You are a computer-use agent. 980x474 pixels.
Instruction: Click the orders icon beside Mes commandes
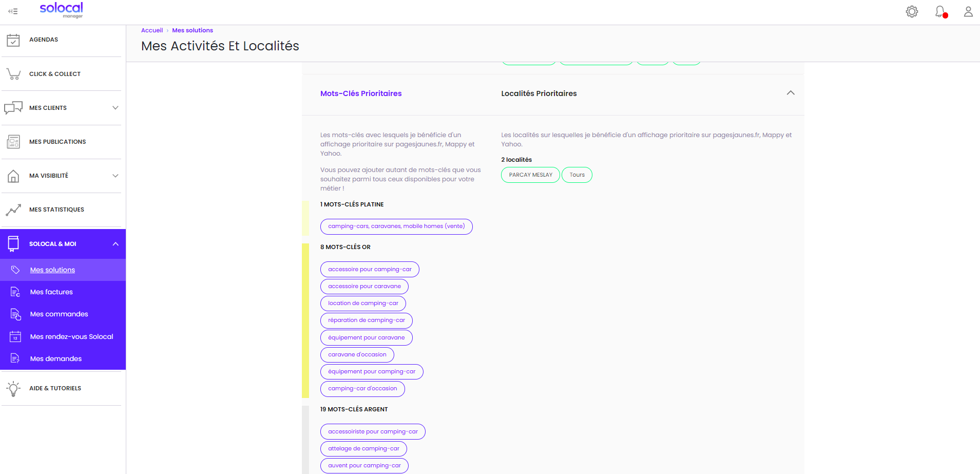15,314
